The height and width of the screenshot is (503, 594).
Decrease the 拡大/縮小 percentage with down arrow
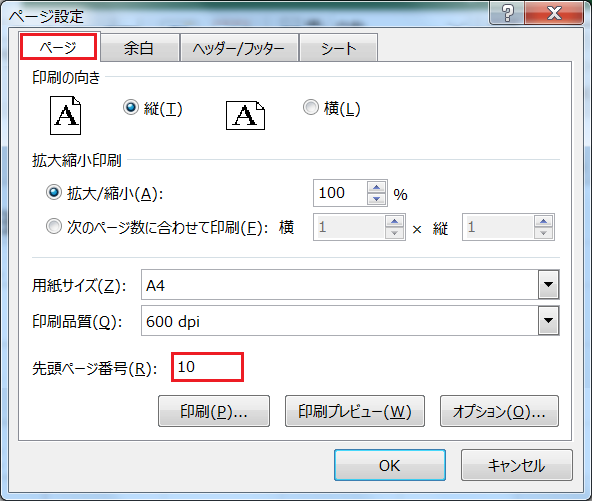click(377, 199)
